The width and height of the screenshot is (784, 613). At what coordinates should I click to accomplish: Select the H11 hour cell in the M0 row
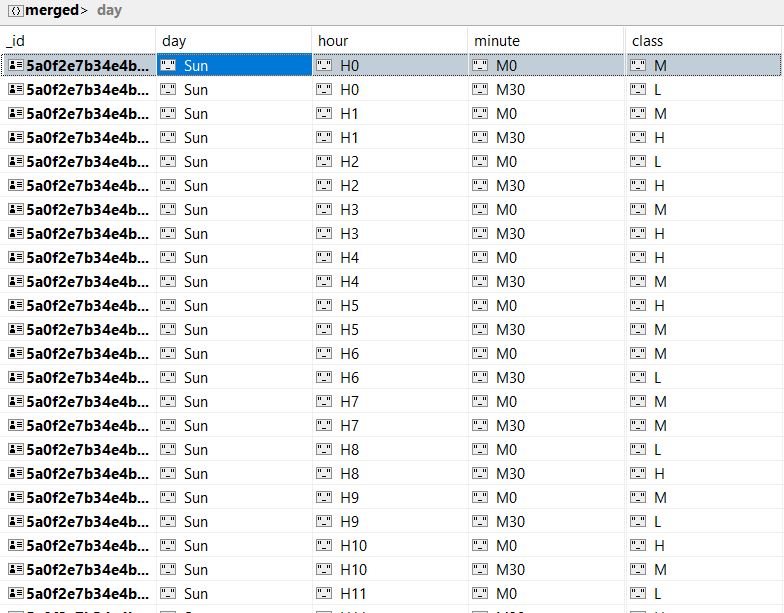pyautogui.click(x=390, y=593)
